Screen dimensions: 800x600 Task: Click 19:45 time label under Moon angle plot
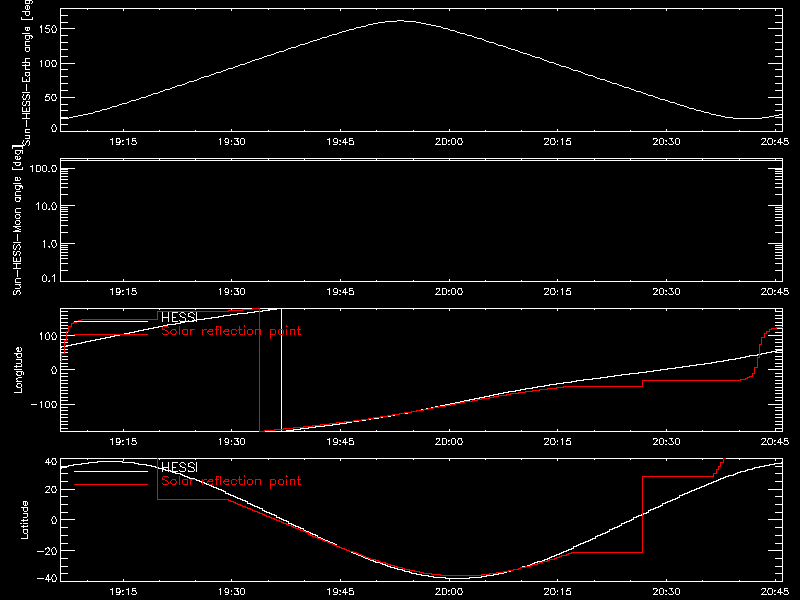340,292
